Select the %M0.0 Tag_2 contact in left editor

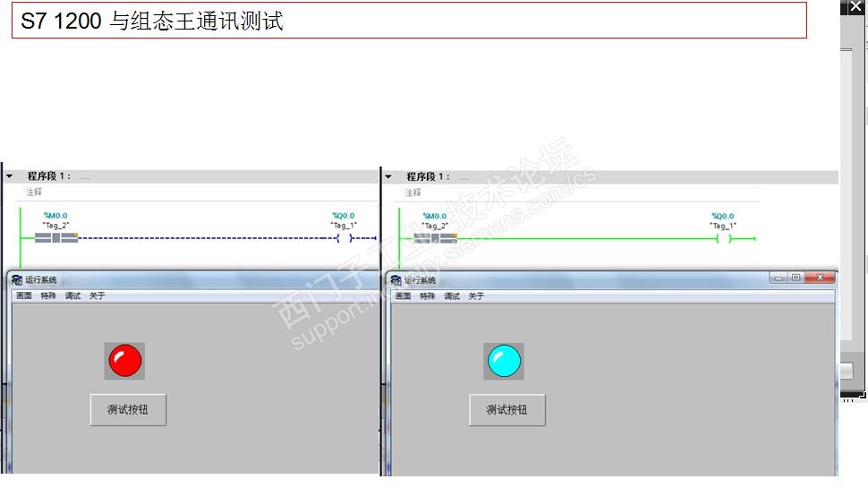pyautogui.click(x=56, y=237)
